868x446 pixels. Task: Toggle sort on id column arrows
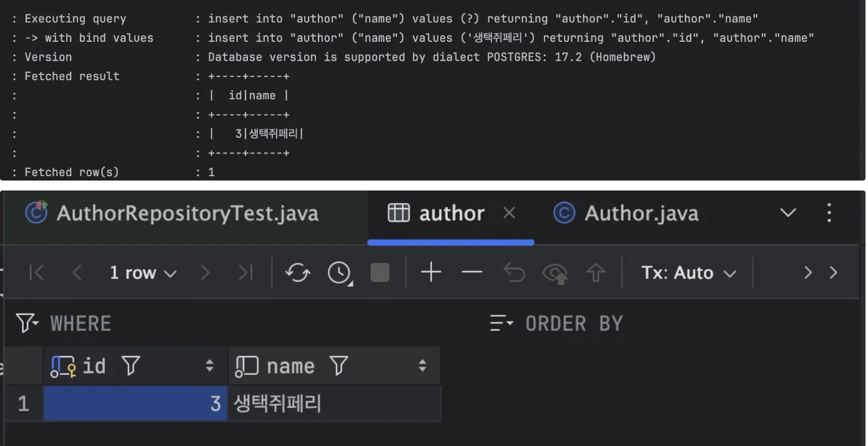point(210,366)
